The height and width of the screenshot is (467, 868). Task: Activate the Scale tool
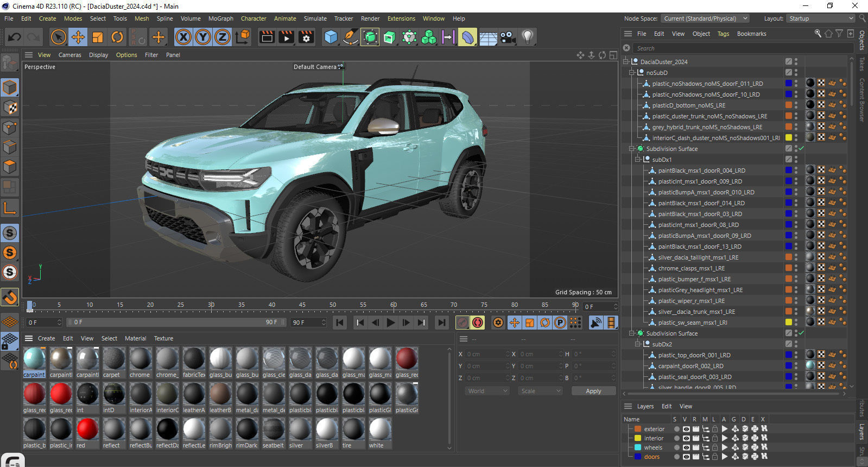click(98, 37)
